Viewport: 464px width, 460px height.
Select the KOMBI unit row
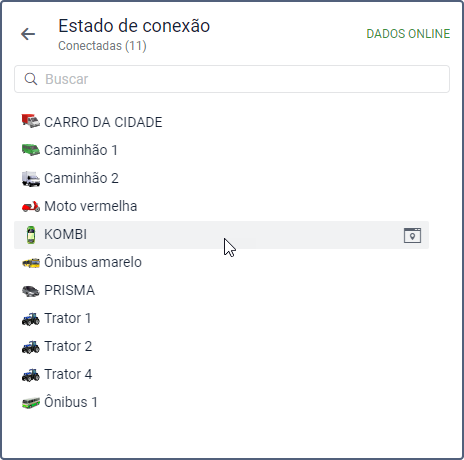point(221,235)
